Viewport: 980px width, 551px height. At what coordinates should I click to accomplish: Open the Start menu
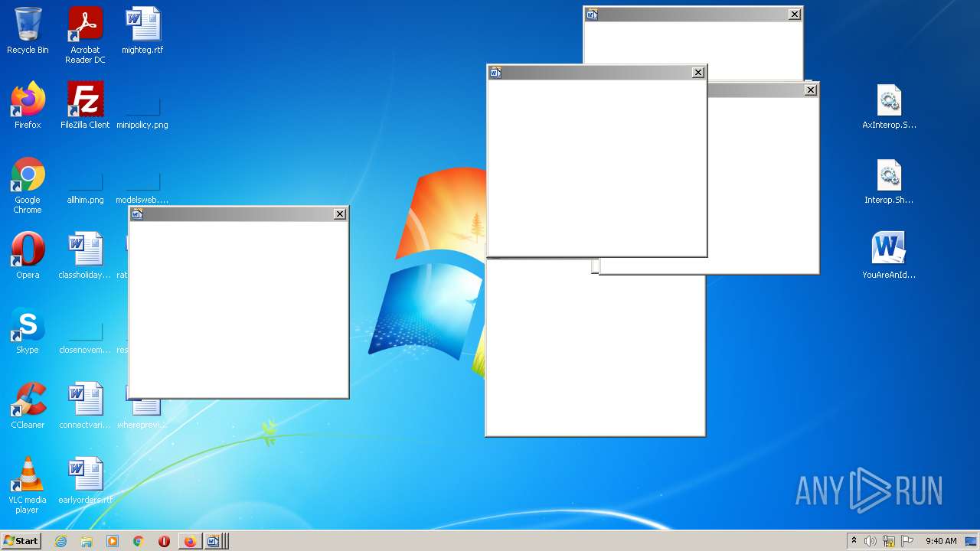click(x=21, y=541)
